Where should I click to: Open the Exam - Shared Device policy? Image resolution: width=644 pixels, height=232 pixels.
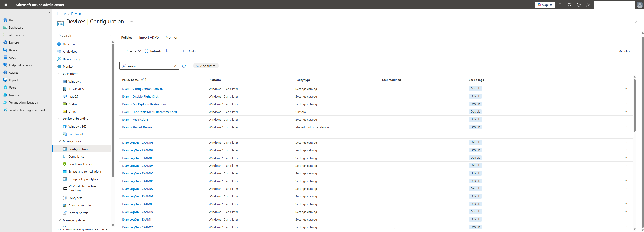coord(137,127)
